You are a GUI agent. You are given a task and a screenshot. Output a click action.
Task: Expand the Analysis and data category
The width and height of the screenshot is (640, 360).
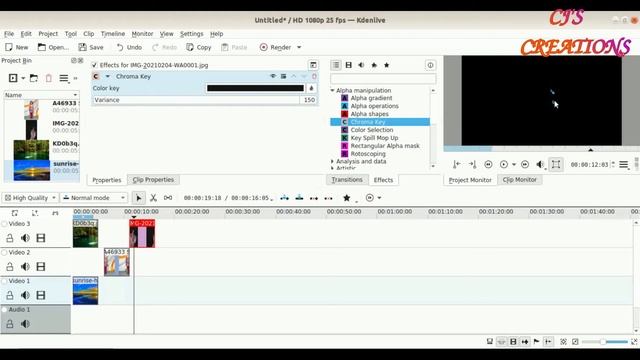pos(332,162)
